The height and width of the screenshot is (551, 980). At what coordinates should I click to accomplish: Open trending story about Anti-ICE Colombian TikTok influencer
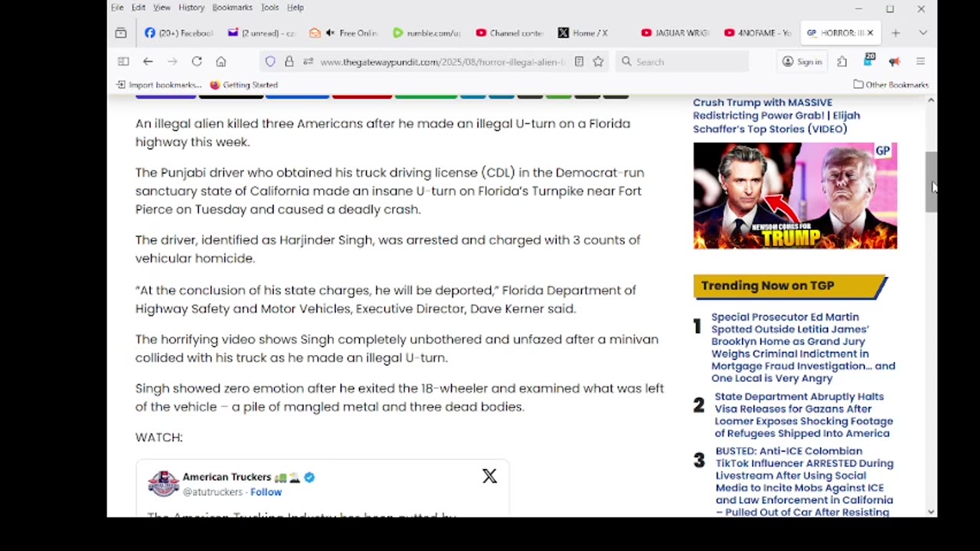pos(805,481)
